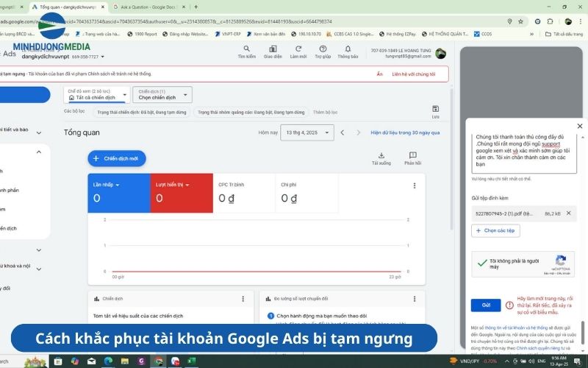
Task: Open a new browser tab
Action: click(196, 7)
